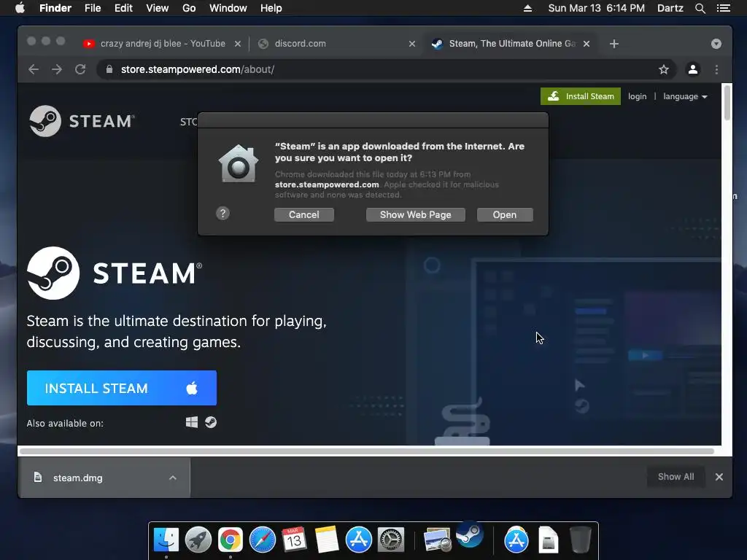Open the Help menu
Image resolution: width=747 pixels, height=560 pixels.
click(x=271, y=8)
